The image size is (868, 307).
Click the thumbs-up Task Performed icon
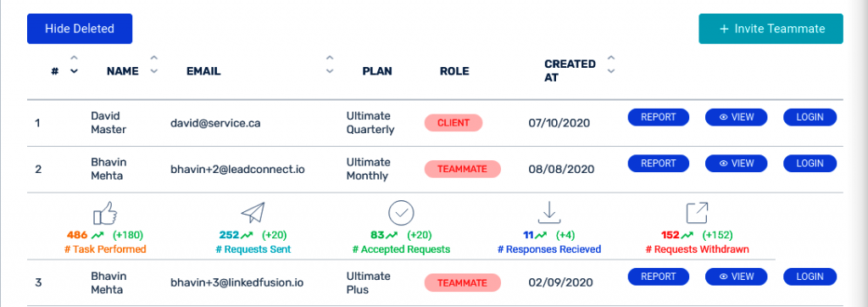105,213
